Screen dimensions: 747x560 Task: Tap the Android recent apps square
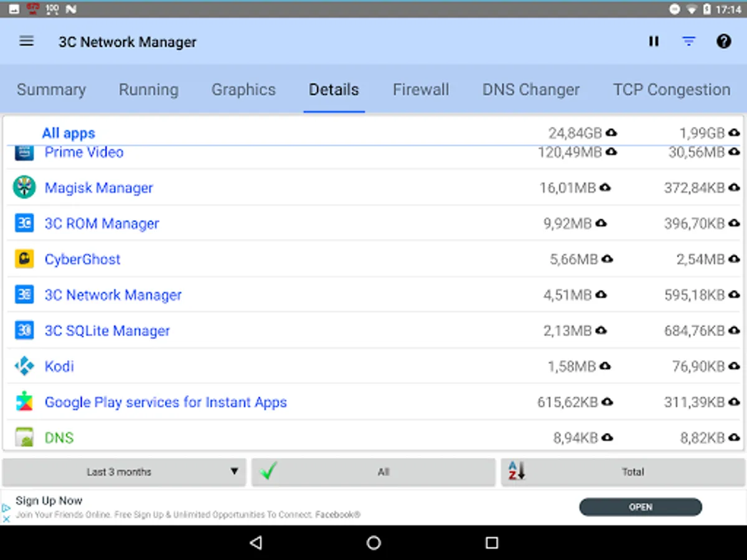492,543
